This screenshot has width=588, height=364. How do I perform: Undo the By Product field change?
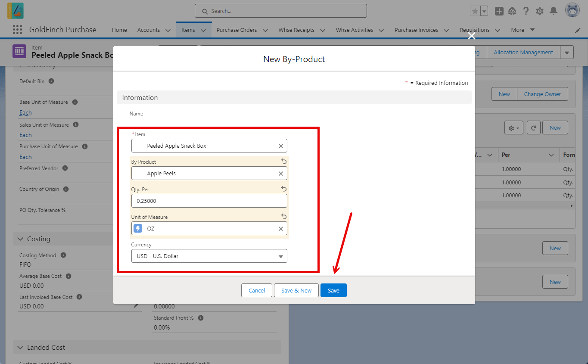coord(284,161)
